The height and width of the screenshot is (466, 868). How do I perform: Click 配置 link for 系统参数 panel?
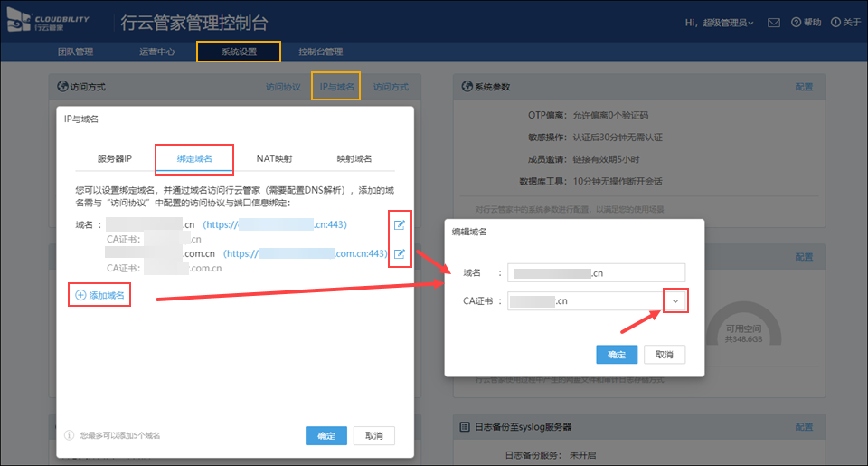(x=804, y=87)
